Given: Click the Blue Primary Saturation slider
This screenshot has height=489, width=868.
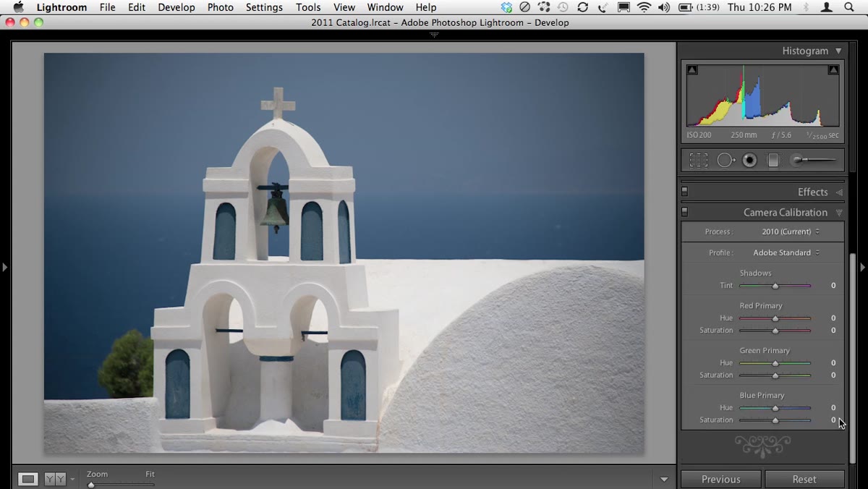Looking at the screenshot, I should click(x=775, y=420).
